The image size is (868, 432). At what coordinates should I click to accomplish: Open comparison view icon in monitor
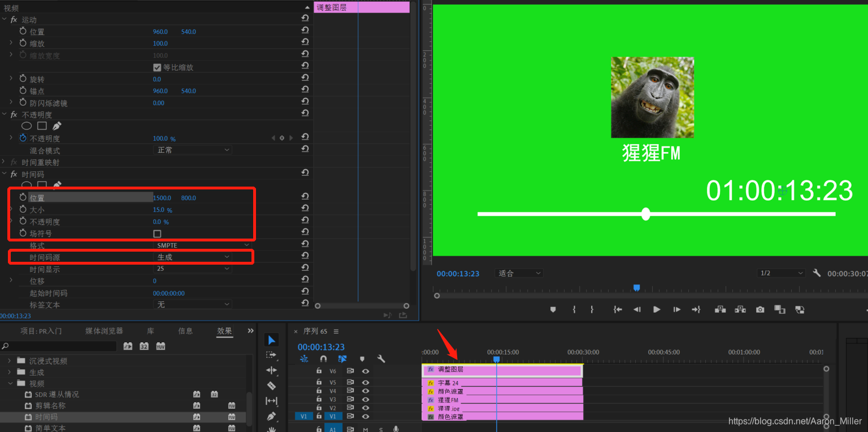point(800,309)
